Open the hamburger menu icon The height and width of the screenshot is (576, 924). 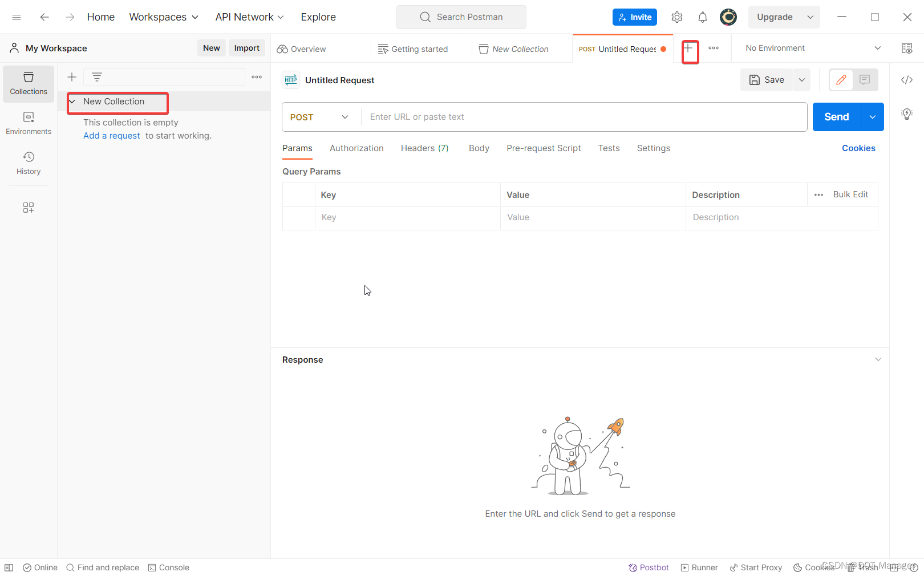coord(17,17)
